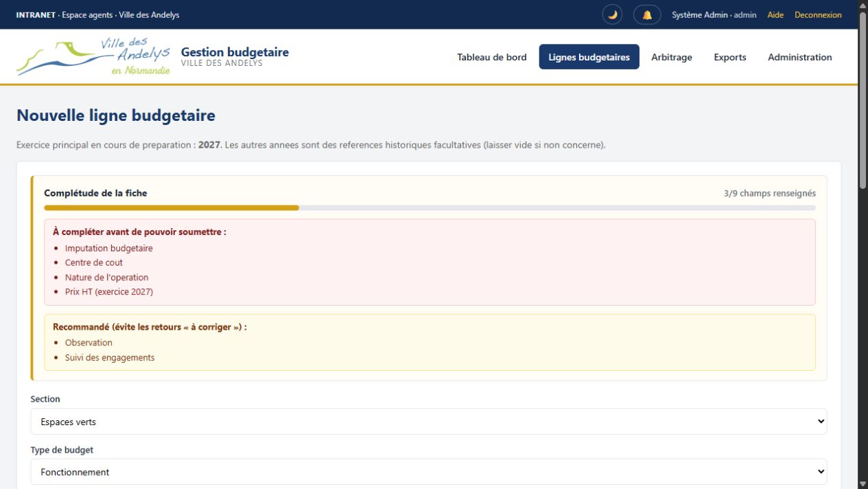This screenshot has width=868, height=489.
Task: Click the Deconnexion link to log out
Action: (x=818, y=14)
